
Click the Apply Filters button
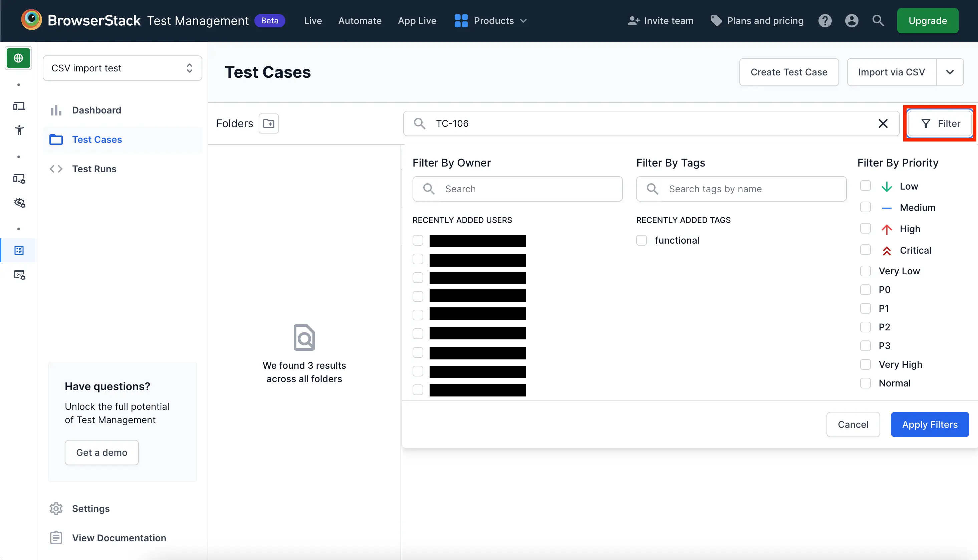[930, 425]
